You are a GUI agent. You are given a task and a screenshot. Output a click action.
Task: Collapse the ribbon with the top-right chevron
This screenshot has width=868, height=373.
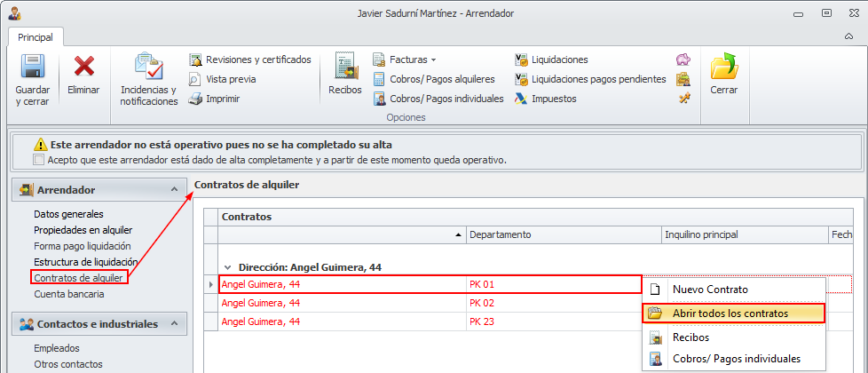[848, 36]
